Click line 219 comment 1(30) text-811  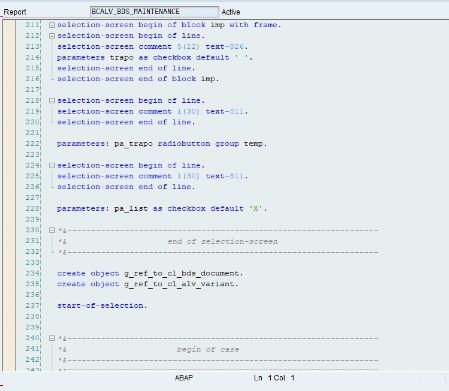coord(152,111)
